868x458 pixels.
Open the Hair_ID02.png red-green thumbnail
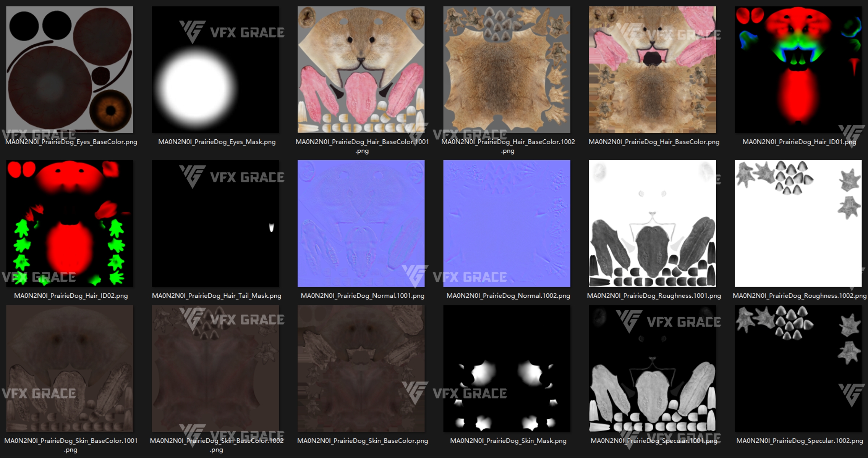tap(70, 223)
